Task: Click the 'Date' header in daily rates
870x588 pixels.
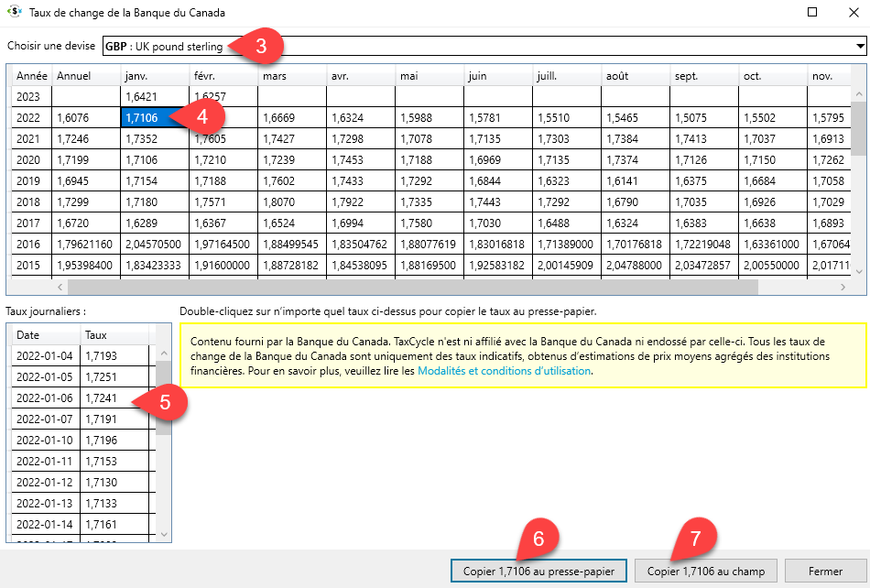Action: tap(46, 335)
